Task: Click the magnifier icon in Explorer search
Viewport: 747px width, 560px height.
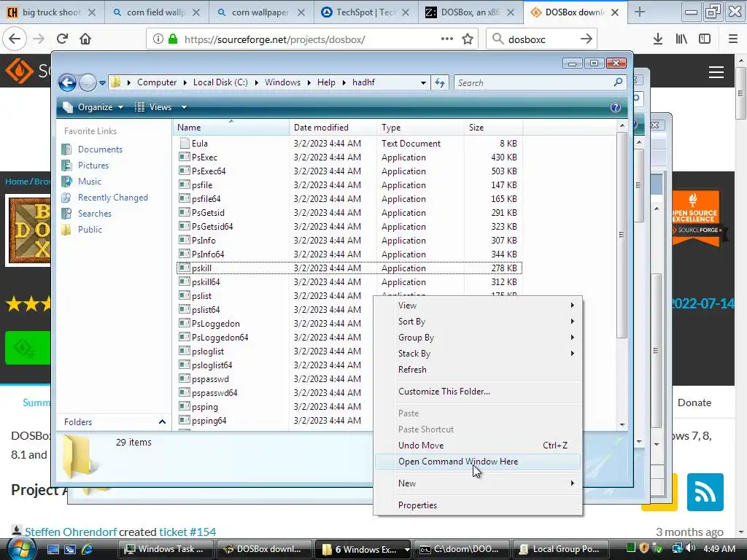Action: [619, 82]
